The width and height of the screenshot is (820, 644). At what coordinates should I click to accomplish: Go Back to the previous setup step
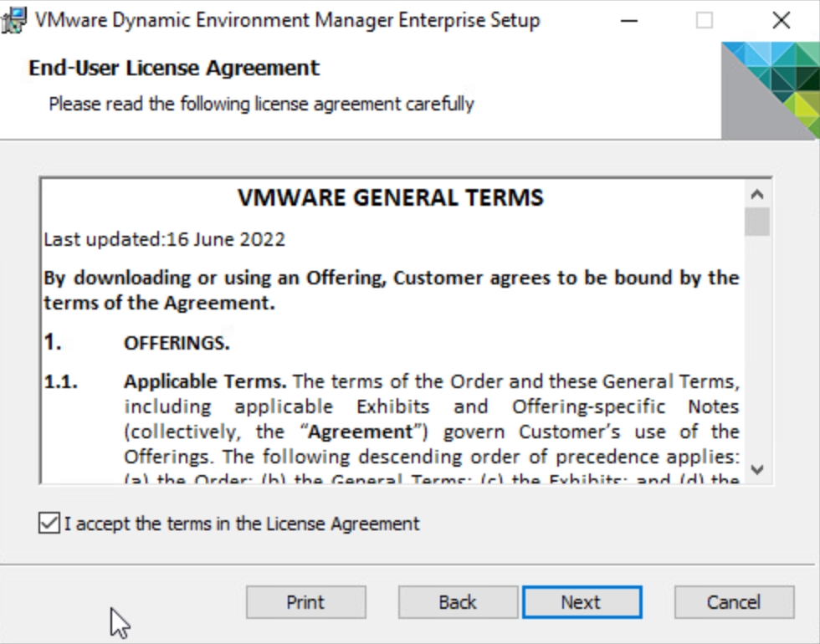coord(458,602)
